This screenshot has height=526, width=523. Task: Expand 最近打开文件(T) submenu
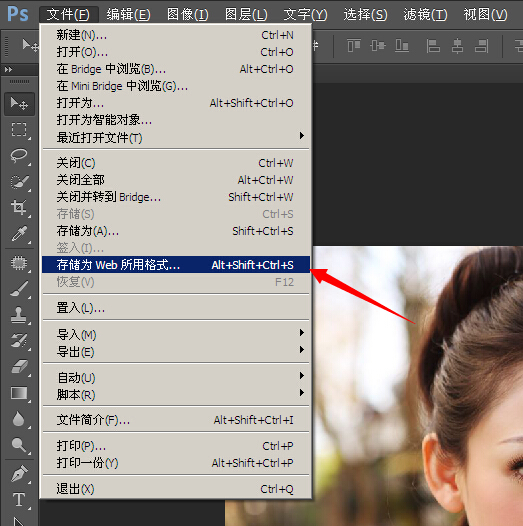point(175,138)
